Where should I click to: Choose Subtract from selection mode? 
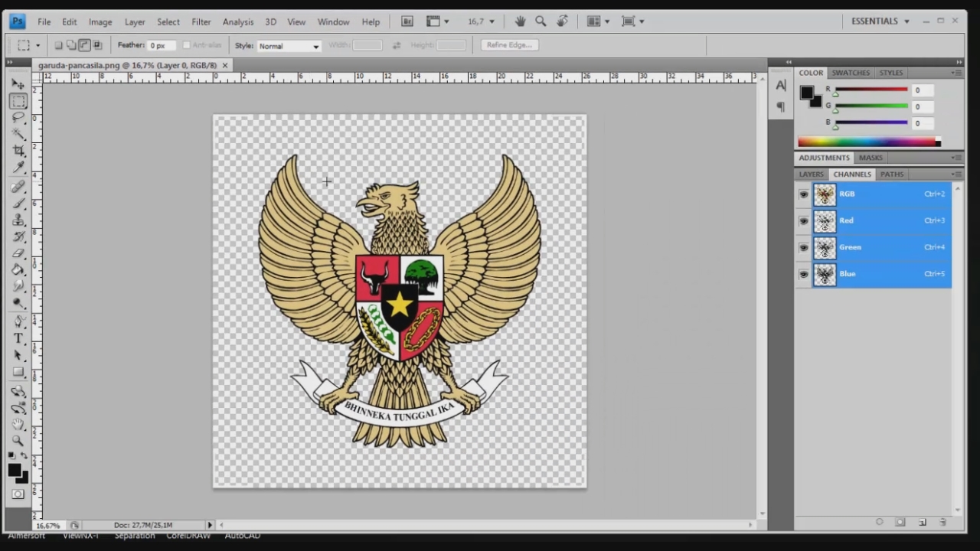(84, 45)
